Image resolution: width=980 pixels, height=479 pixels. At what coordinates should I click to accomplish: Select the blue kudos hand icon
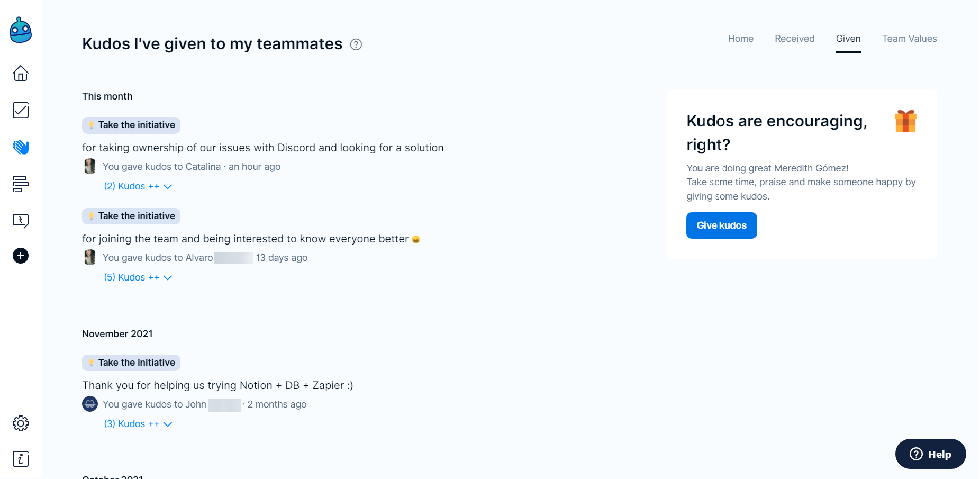pos(21,147)
